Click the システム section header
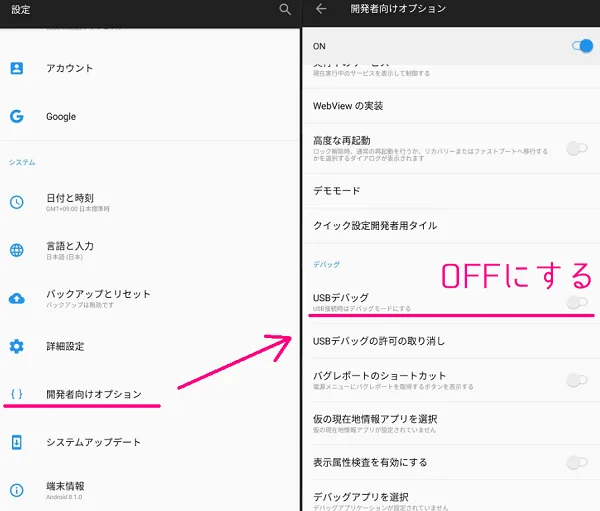This screenshot has height=511, width=600. tap(22, 162)
